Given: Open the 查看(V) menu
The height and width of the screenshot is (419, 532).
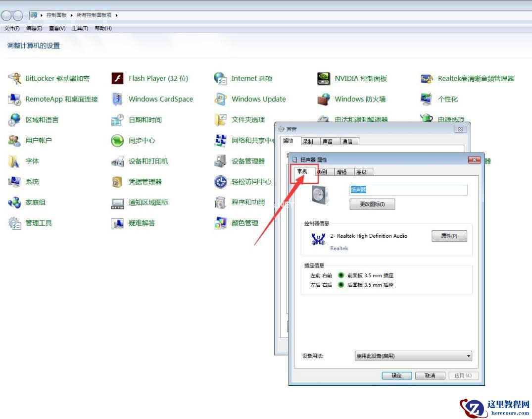Looking at the screenshot, I should point(57,28).
